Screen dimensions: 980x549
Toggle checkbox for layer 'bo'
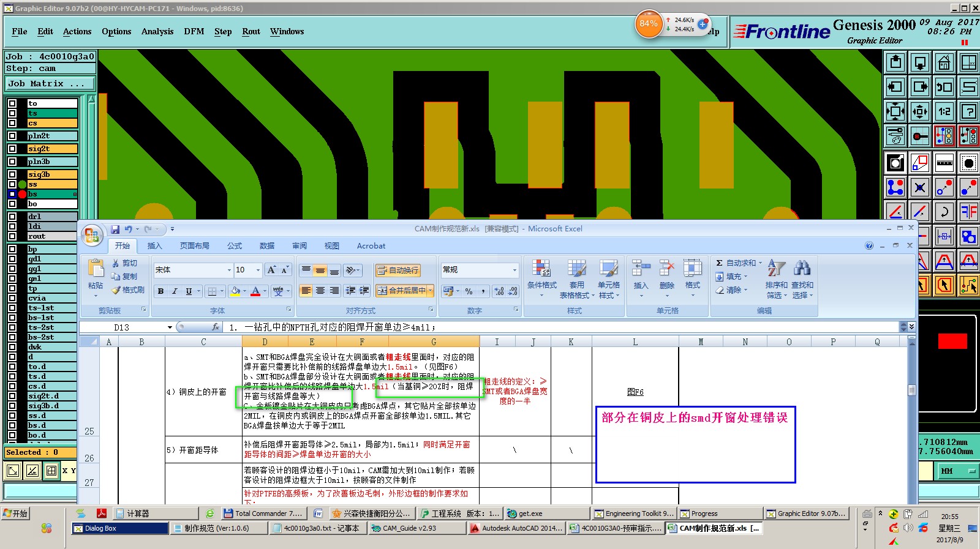tap(12, 204)
